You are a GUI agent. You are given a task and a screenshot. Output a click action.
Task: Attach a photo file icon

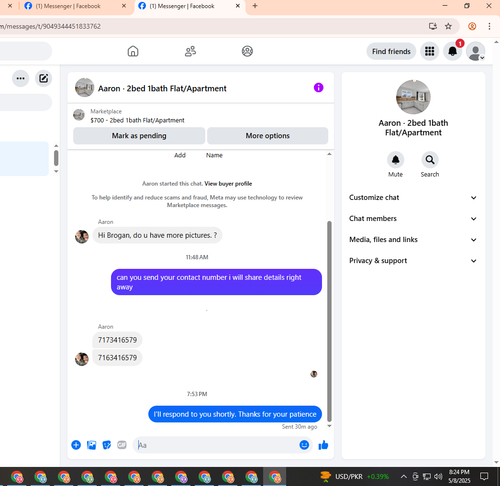(x=91, y=445)
